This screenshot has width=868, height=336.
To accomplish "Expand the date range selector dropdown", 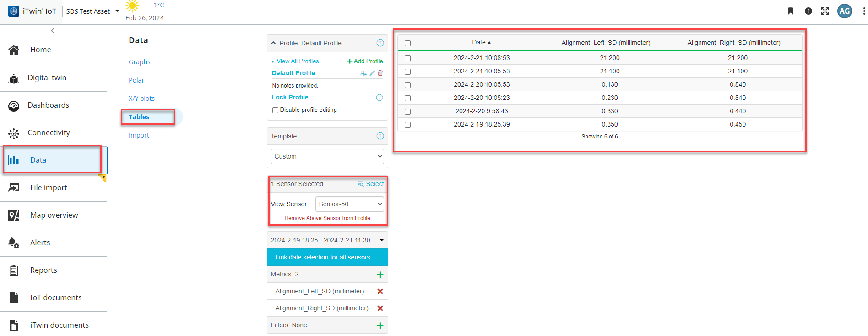I will [x=381, y=240].
